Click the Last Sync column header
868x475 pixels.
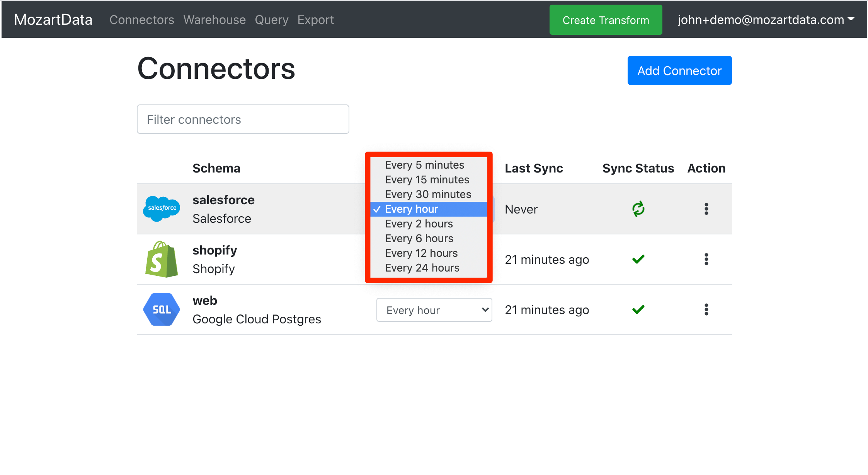pos(534,168)
